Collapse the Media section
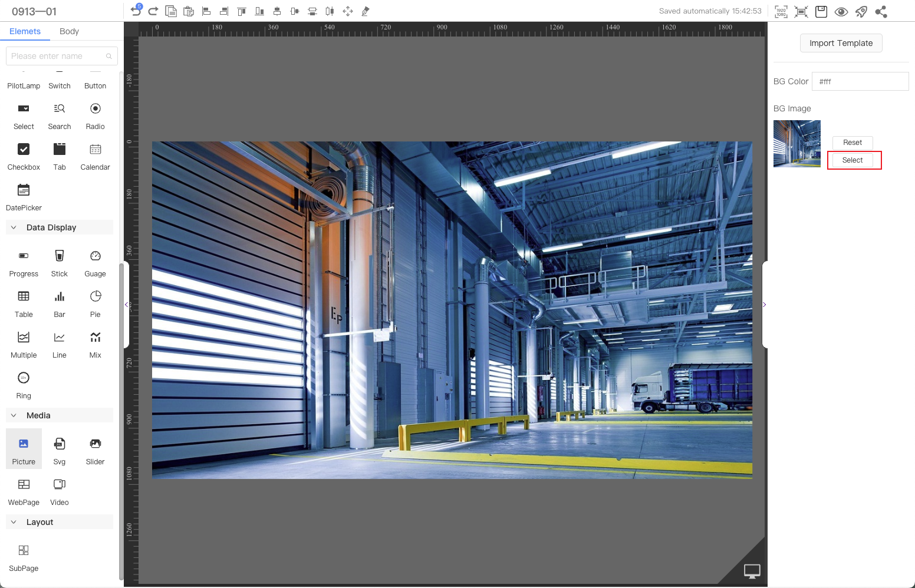Image resolution: width=915 pixels, height=588 pixels. 14,415
